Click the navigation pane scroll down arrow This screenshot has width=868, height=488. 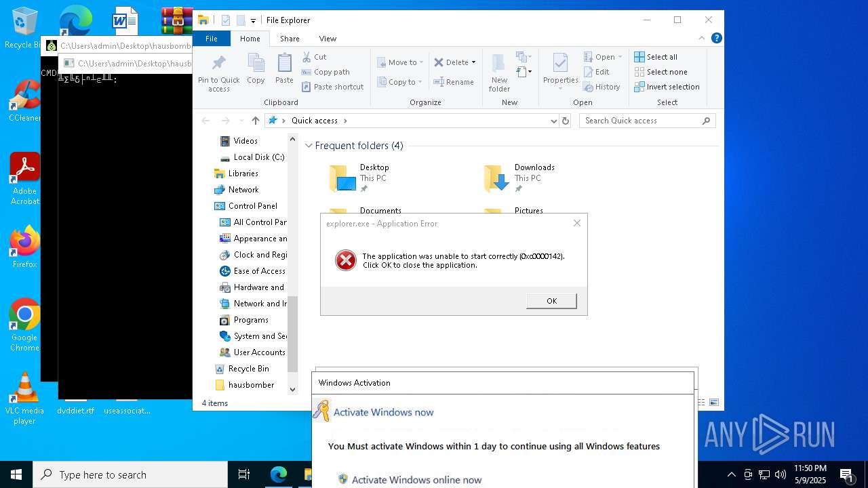point(293,389)
